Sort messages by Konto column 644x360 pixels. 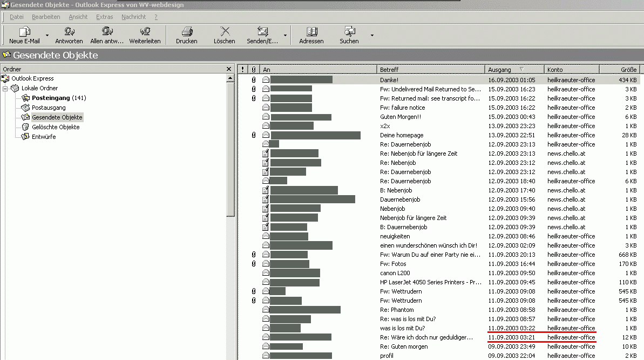click(x=572, y=70)
